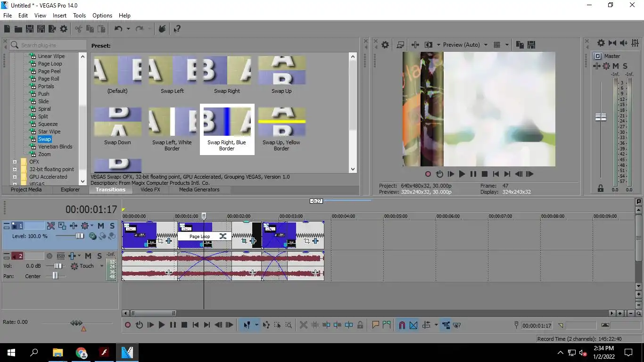Image resolution: width=644 pixels, height=362 pixels.
Task: Click the Insert Region icon
Action: point(387,325)
